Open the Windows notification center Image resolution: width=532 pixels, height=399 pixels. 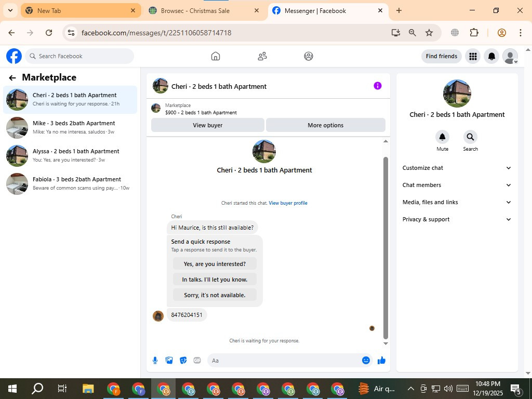(x=516, y=389)
